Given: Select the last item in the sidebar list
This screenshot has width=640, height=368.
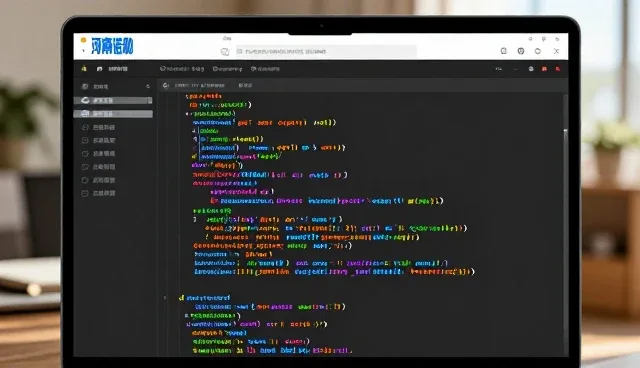Looking at the screenshot, I should tap(98, 193).
